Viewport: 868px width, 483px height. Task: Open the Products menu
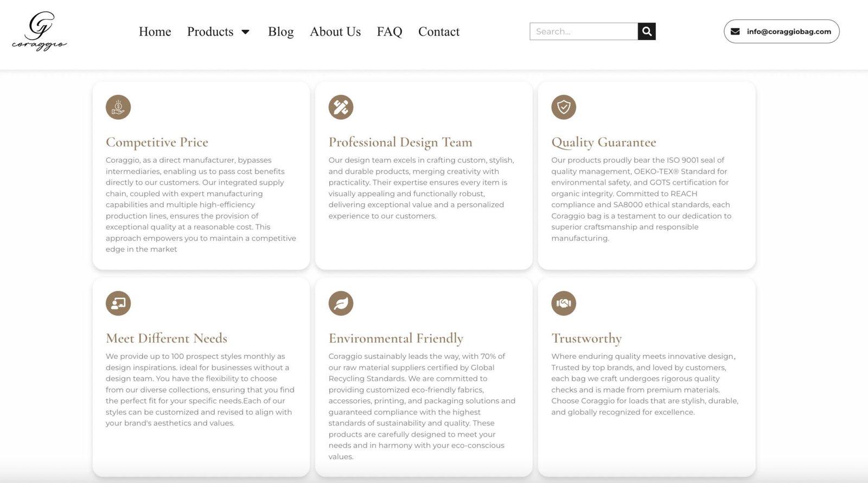click(210, 32)
